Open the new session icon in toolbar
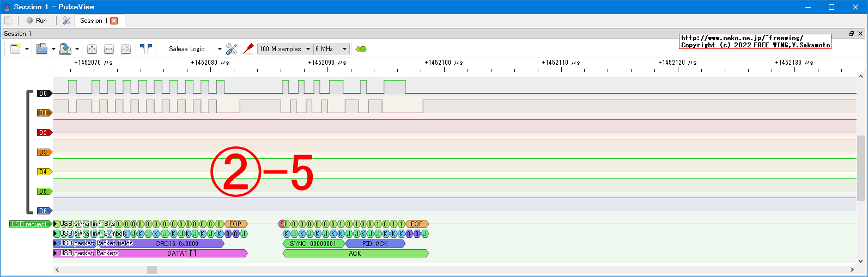868x277 pixels. (15, 49)
